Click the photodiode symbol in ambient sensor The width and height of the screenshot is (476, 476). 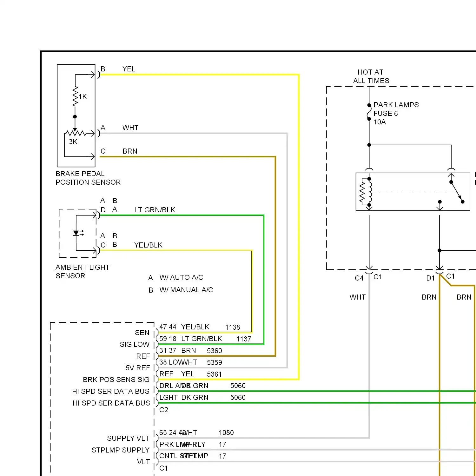(78, 233)
